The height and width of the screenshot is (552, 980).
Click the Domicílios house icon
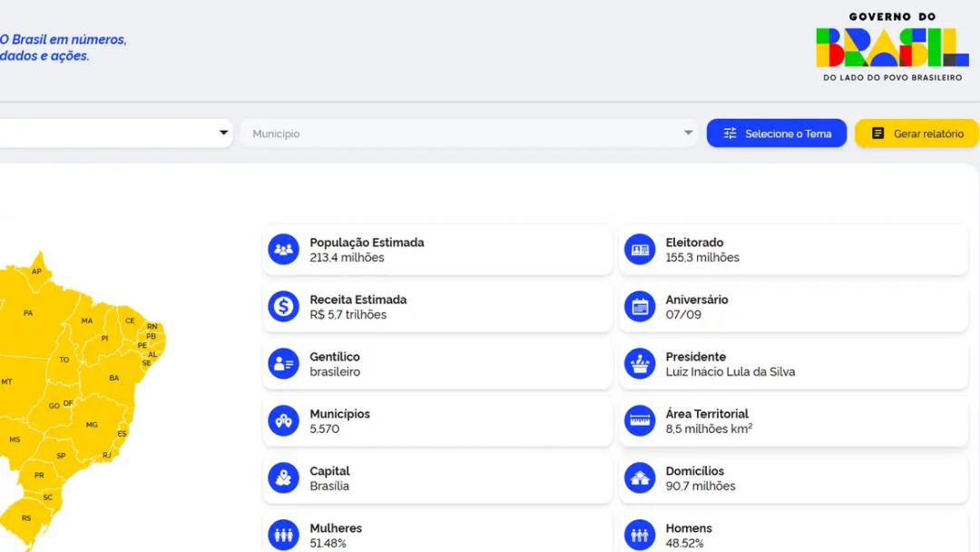click(x=640, y=478)
